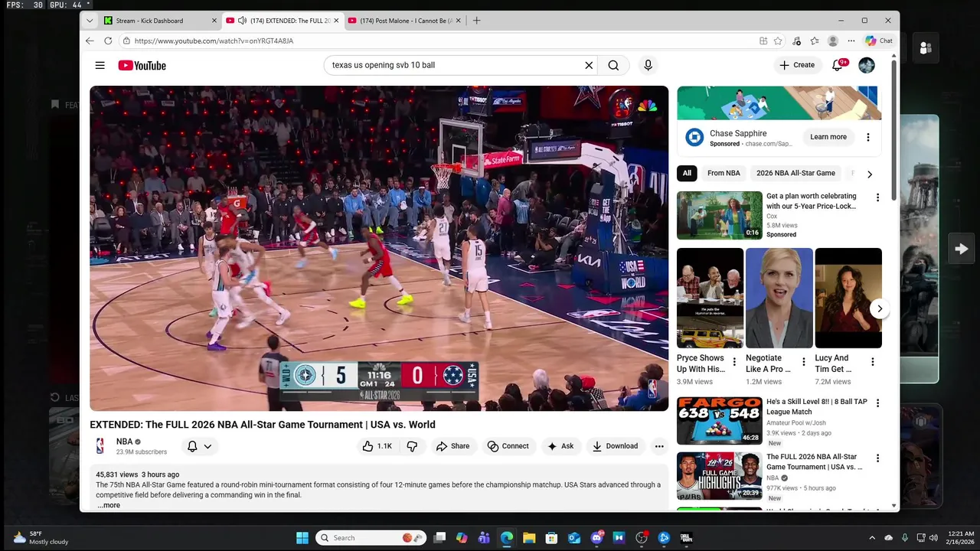
Task: Show more filter chips with the arrow
Action: pos(869,174)
